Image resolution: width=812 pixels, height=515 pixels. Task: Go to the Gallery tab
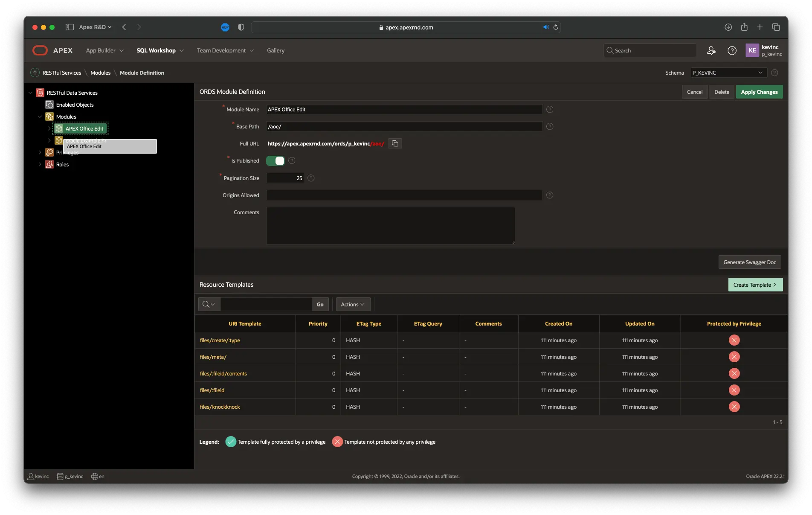[x=275, y=50]
